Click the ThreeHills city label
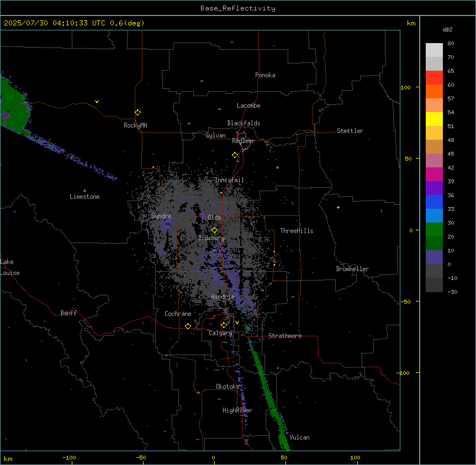Viewport: 476px width, 465px height. point(297,231)
